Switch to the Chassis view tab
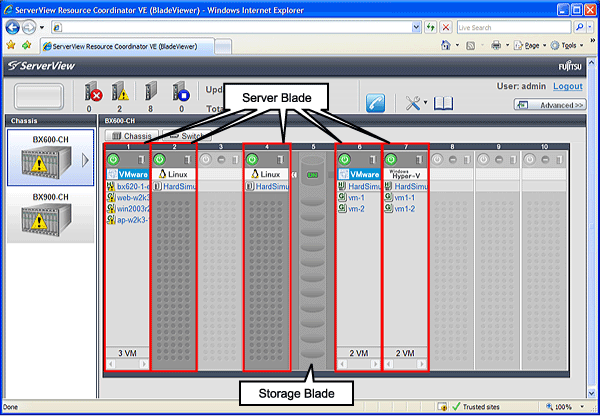 click(x=132, y=136)
